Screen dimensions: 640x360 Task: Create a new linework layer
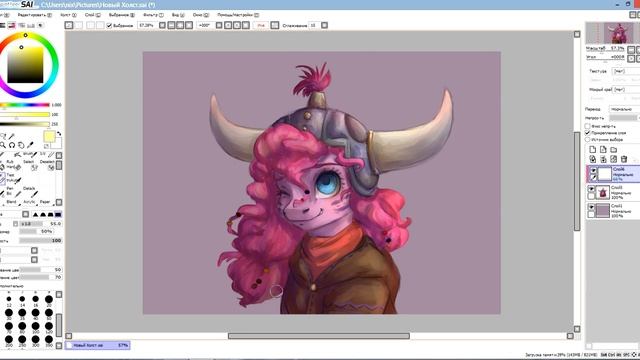pos(603,150)
